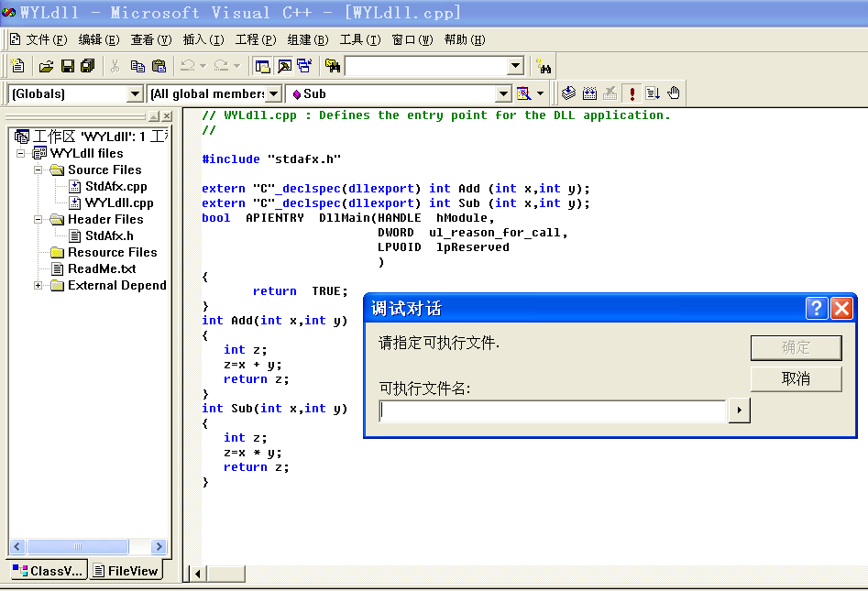Click the Paste clipboard icon
The width and height of the screenshot is (868, 591).
(x=159, y=66)
